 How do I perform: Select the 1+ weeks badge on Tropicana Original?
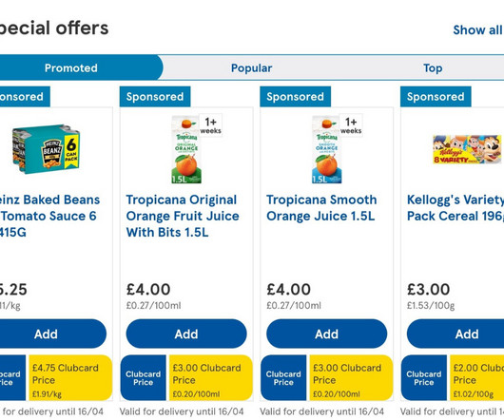click(x=210, y=125)
